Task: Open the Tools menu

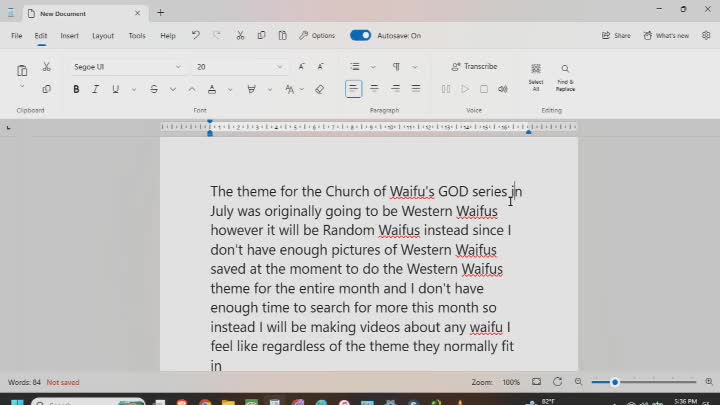Action: (137, 35)
